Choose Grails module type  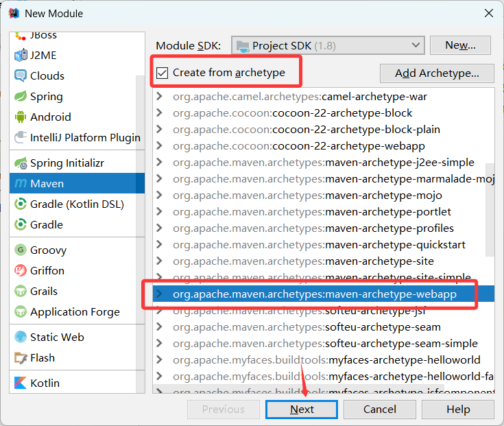pyautogui.click(x=77, y=292)
